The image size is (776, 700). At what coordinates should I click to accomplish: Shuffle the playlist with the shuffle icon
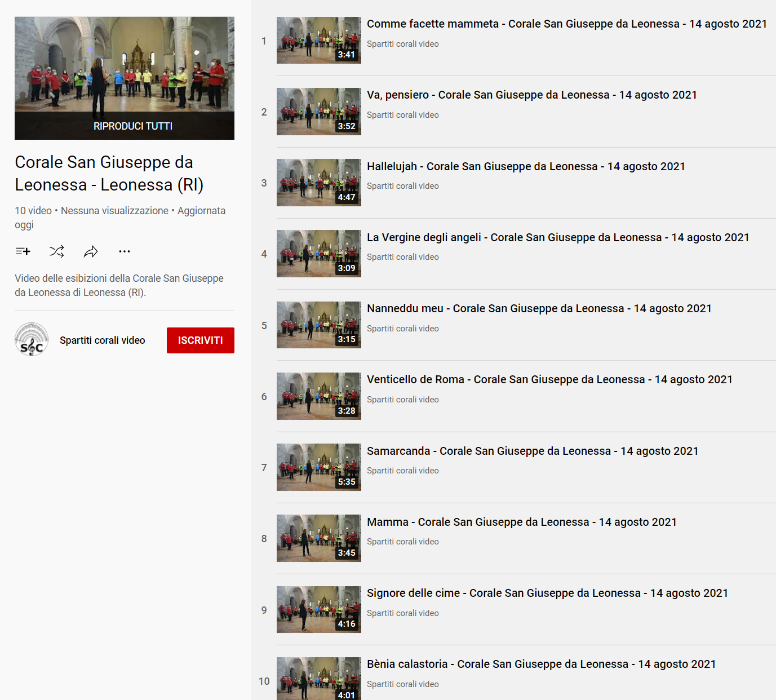pos(56,251)
